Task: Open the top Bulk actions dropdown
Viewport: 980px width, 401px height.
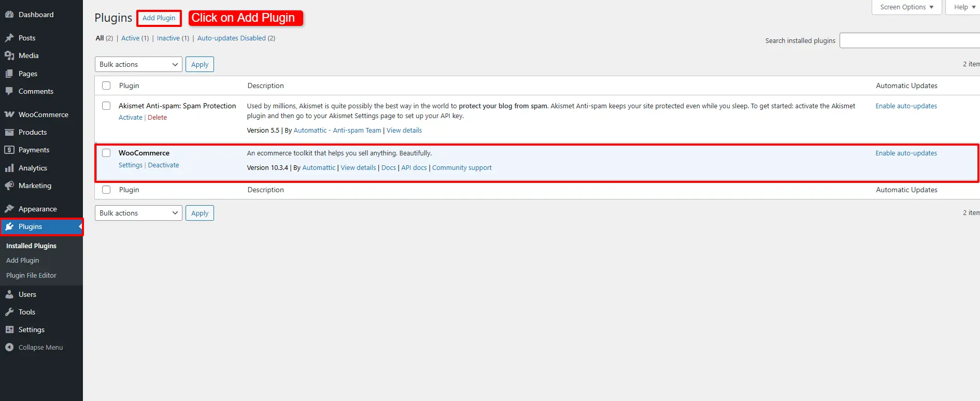Action: 138,64
